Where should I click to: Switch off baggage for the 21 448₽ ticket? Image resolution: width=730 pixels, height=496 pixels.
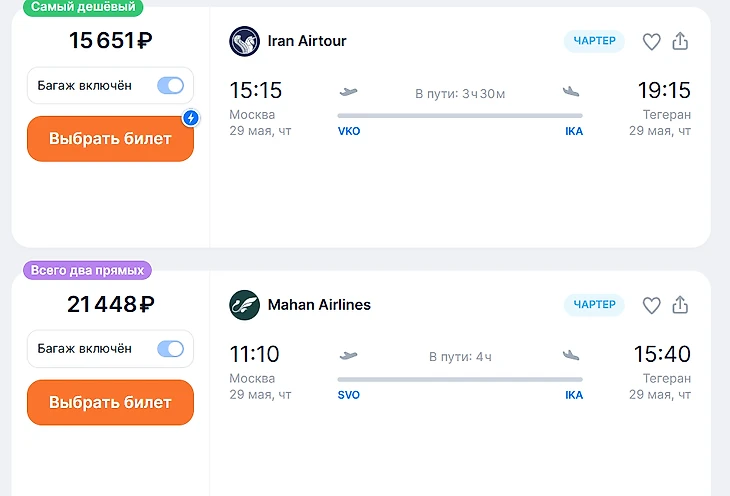(170, 349)
